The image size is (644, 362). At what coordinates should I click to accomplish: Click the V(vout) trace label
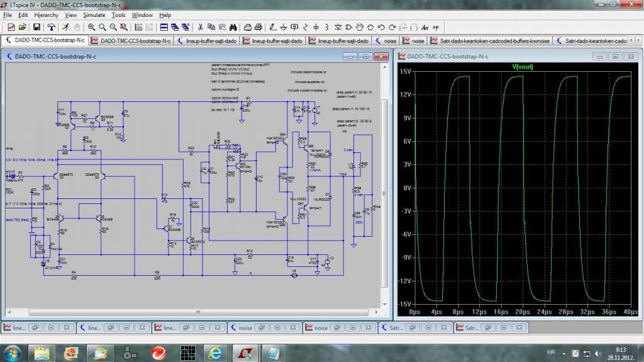(x=523, y=67)
